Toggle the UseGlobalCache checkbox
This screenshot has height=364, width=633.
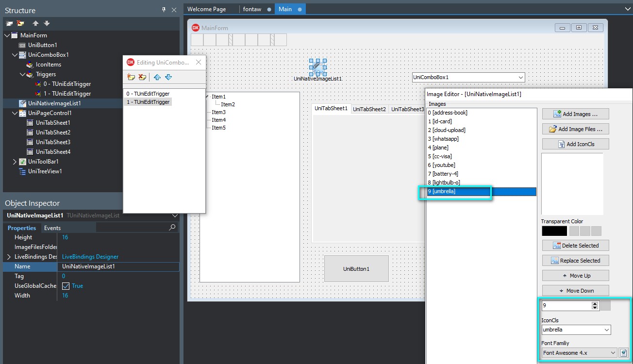pos(66,286)
